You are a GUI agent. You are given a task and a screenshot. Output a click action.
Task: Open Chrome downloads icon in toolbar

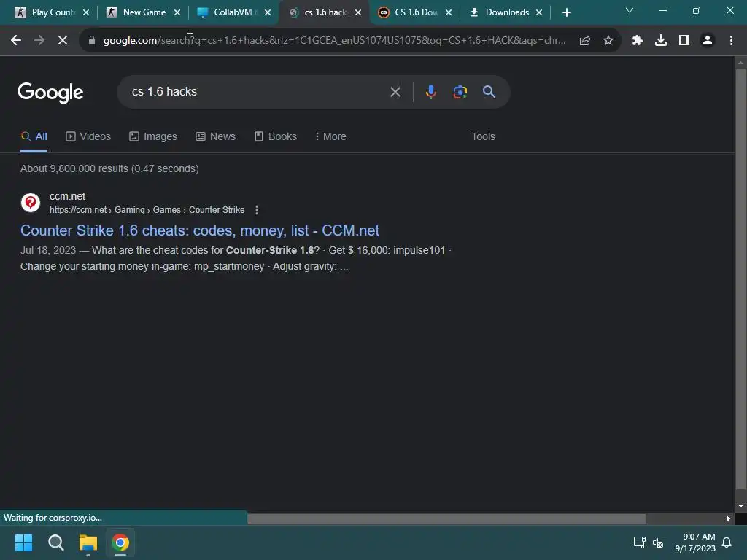pyautogui.click(x=661, y=41)
